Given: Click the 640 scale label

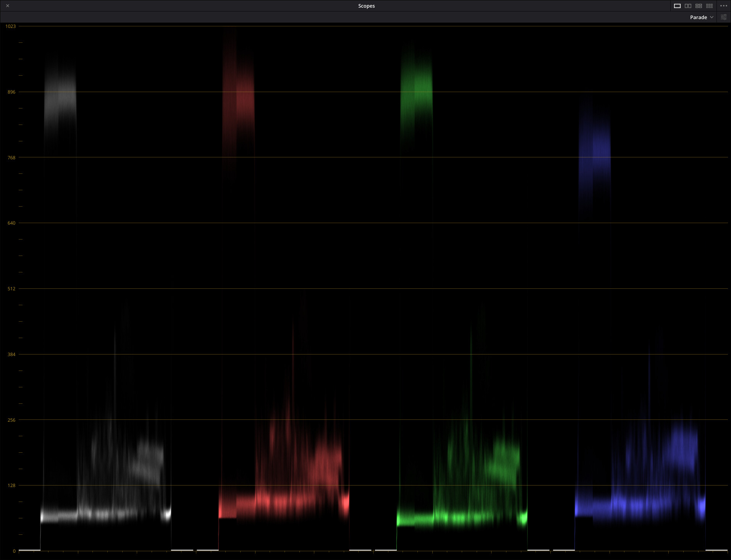Looking at the screenshot, I should (x=11, y=223).
